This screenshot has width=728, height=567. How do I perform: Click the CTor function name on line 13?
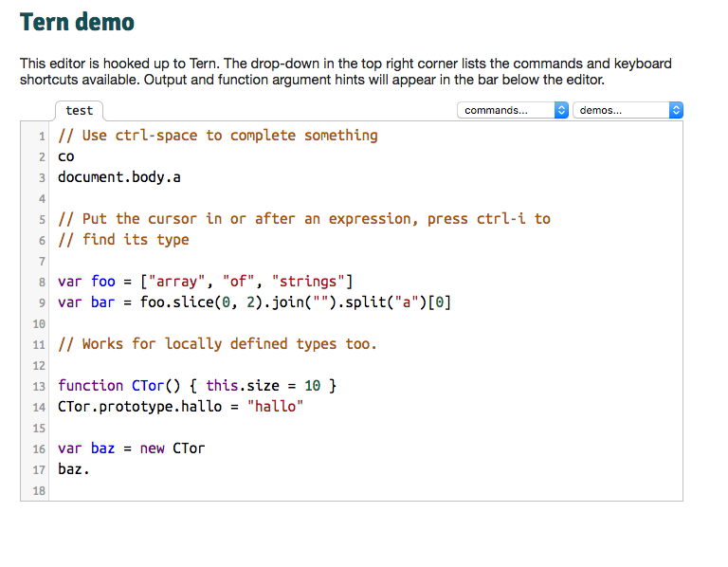click(133, 386)
